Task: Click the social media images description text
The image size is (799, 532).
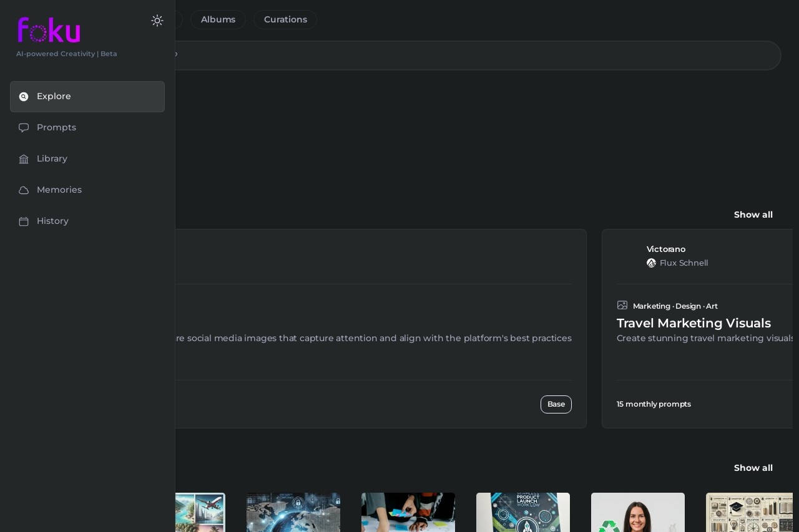Action: pyautogui.click(x=373, y=338)
